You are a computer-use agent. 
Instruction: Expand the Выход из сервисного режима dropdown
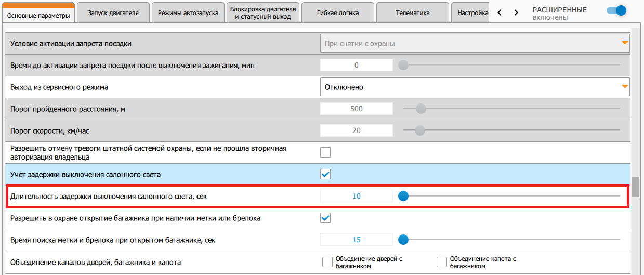click(475, 87)
